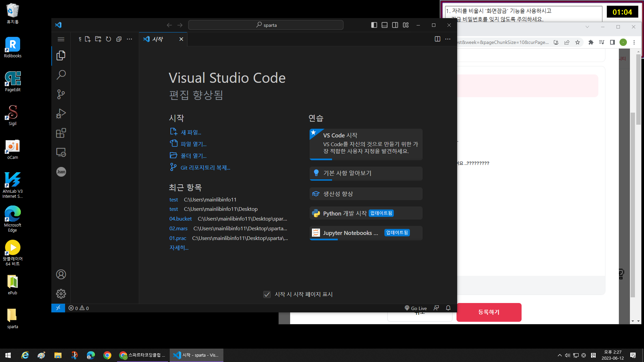Screen dimensions: 644x362
Task: Click errors and warnings status indicator
Action: pos(79,308)
